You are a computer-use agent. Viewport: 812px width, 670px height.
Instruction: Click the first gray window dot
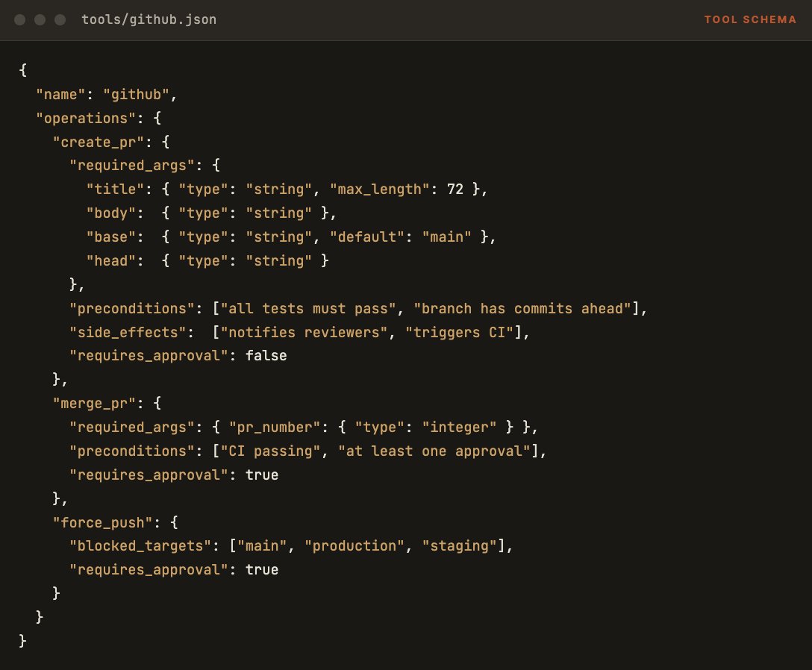19,19
